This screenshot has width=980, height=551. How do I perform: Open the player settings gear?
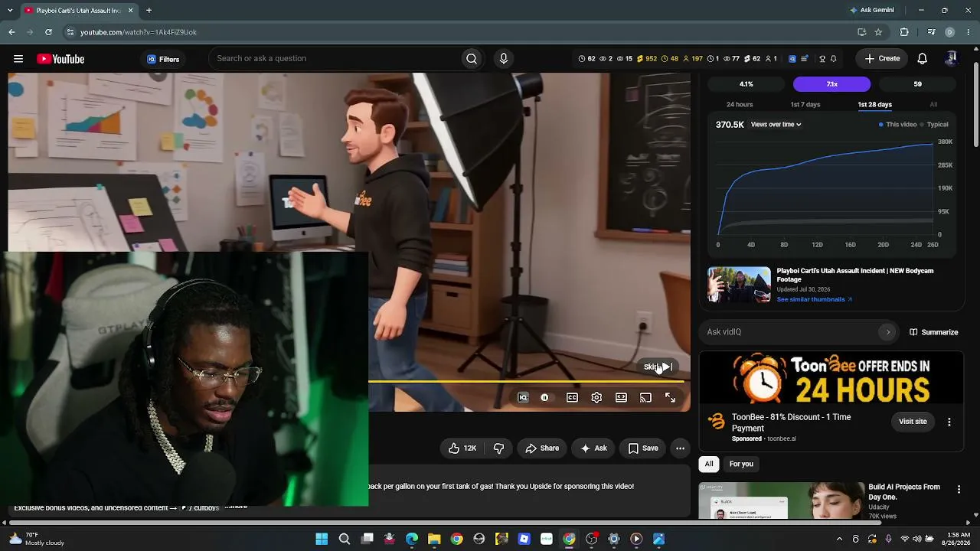pos(596,398)
